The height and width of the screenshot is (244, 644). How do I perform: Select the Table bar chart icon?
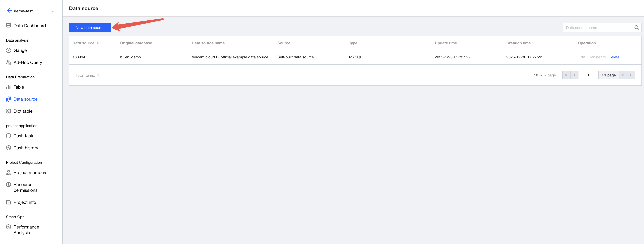point(9,87)
